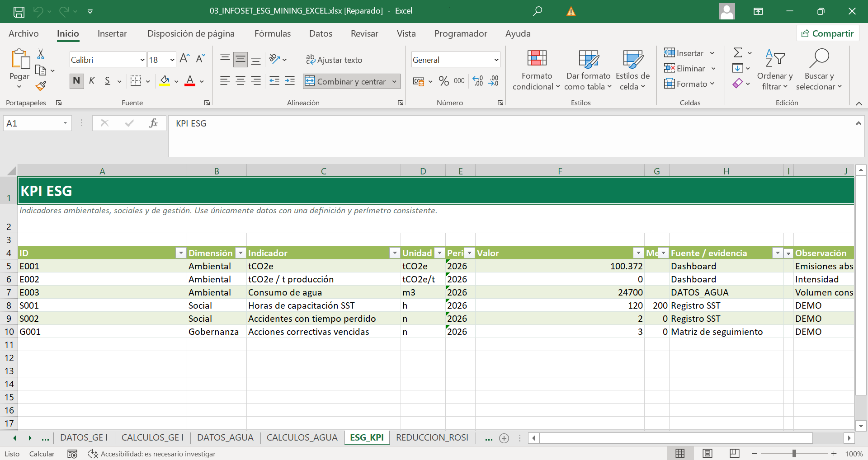The height and width of the screenshot is (460, 868).
Task: Apply the yellow fill color
Action: point(165,81)
